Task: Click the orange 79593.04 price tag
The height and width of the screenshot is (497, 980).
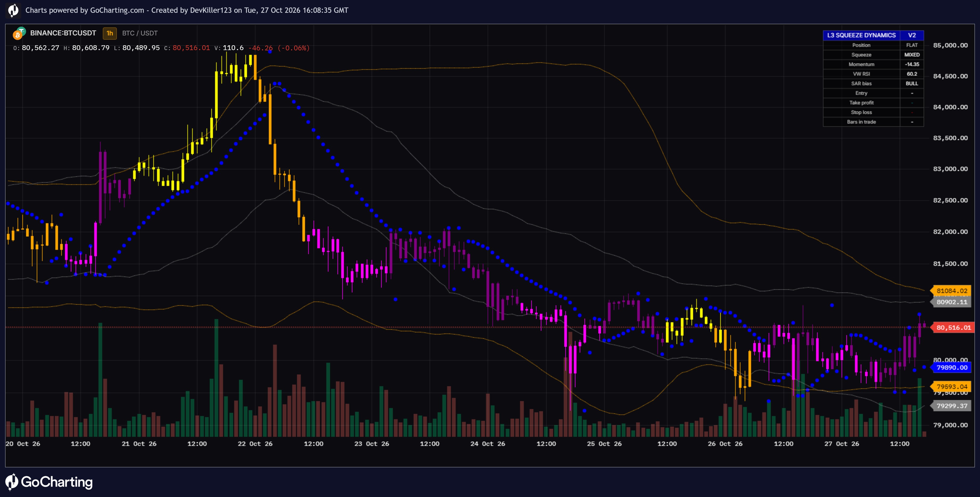Action: 951,386
